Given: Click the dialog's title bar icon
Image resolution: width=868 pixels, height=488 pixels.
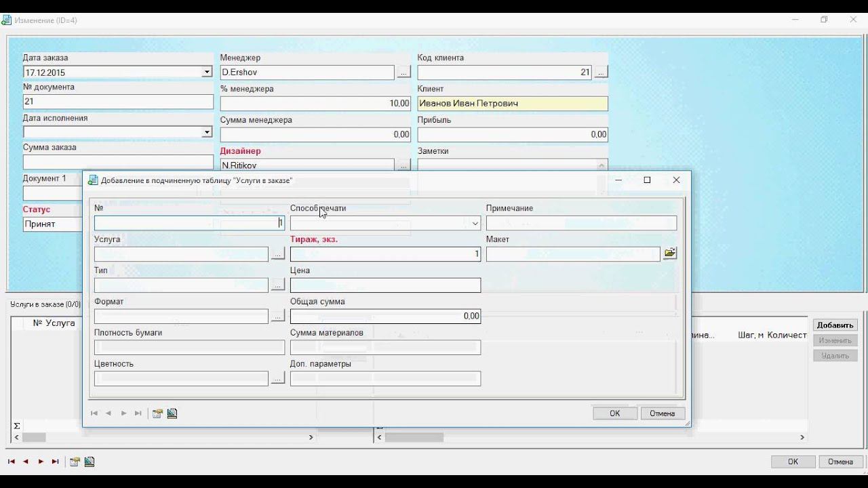Looking at the screenshot, I should [93, 180].
